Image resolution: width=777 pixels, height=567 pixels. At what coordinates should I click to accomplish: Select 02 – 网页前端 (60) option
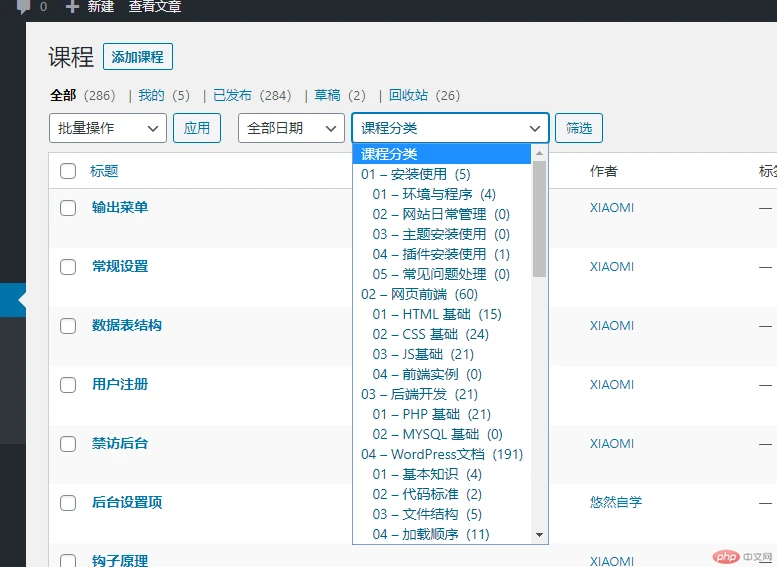coord(442,294)
